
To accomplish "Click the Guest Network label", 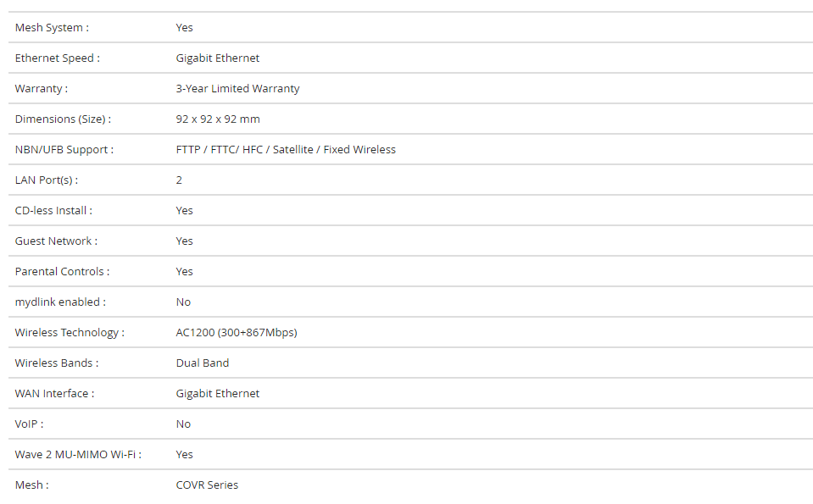I will pyautogui.click(x=56, y=241).
